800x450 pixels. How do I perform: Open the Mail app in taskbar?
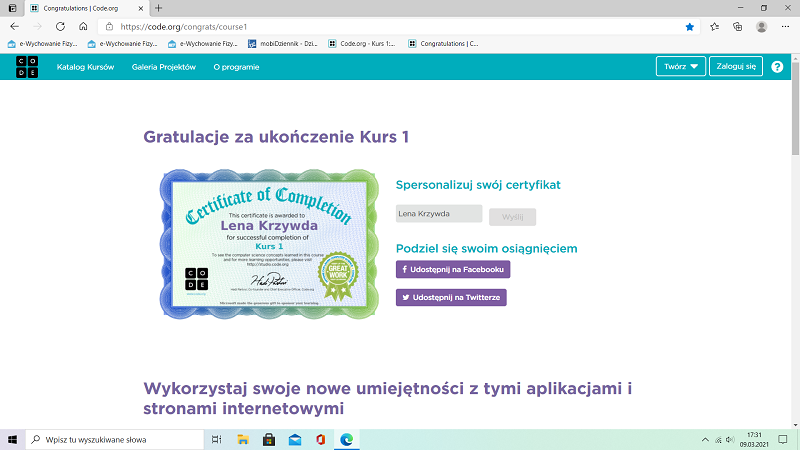pyautogui.click(x=294, y=439)
